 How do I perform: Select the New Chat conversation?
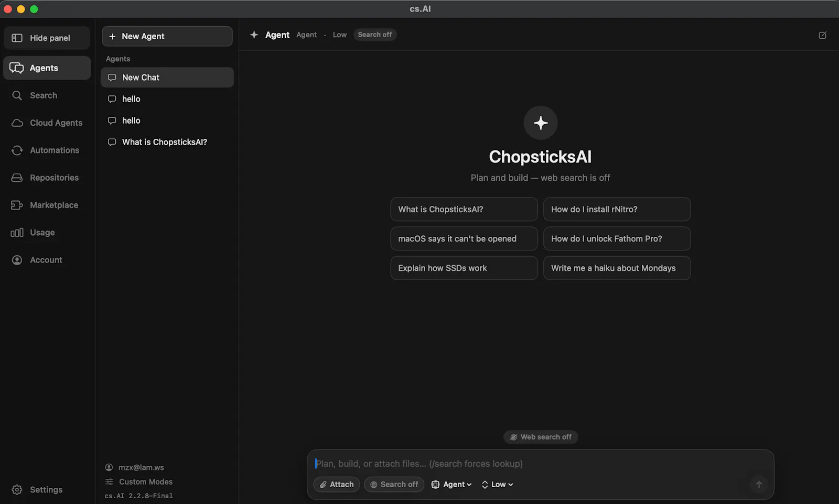coord(167,77)
